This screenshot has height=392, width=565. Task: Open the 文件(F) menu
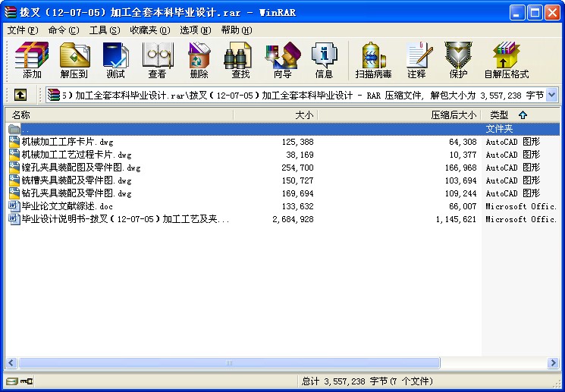pyautogui.click(x=22, y=30)
